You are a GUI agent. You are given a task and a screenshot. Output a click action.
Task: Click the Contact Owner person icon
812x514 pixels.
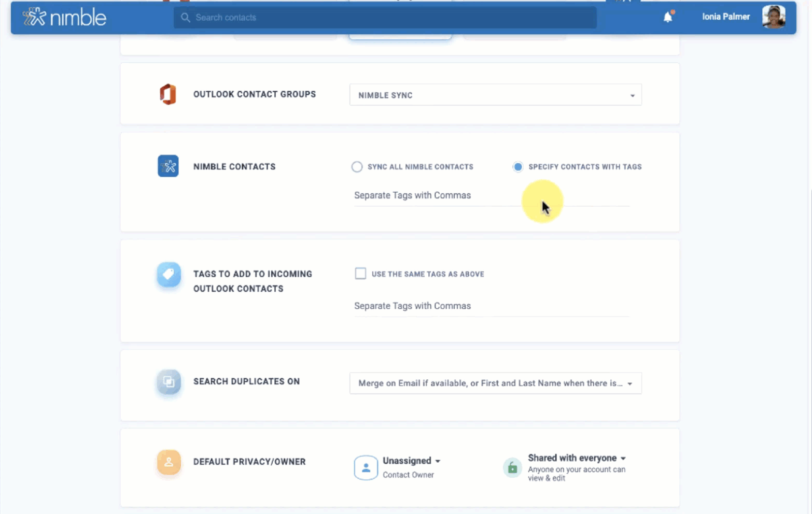click(366, 468)
